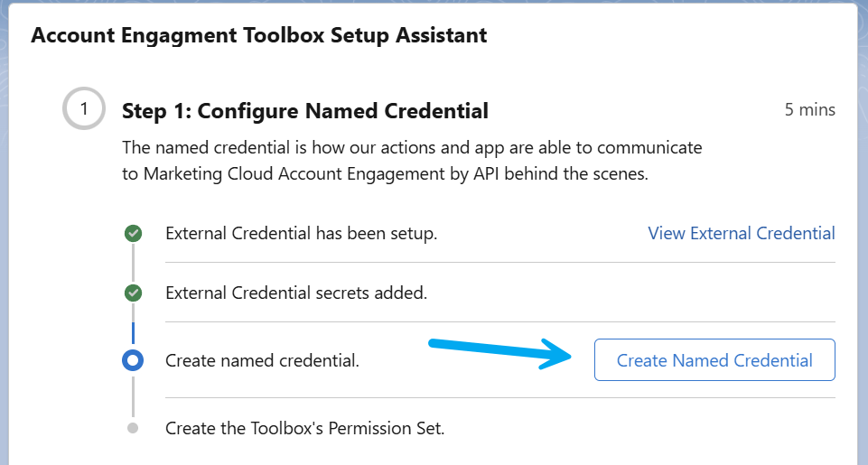This screenshot has height=465, width=868.
Task: Click green checkmark beside External Credential setup
Action: point(133,234)
